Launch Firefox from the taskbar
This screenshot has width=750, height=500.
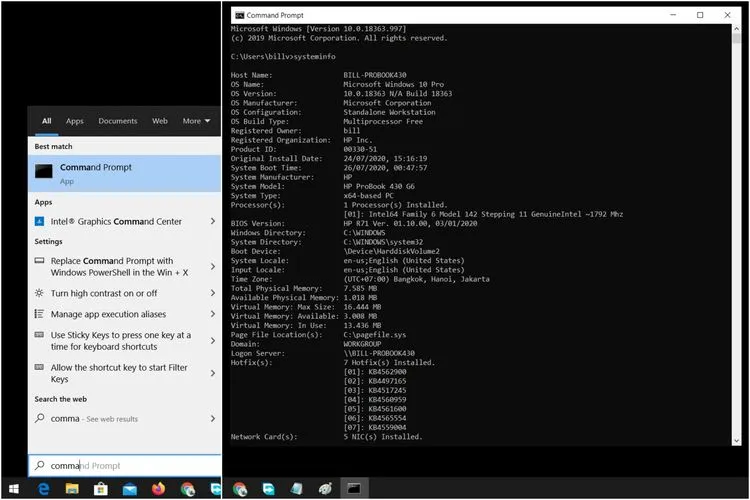tap(158, 489)
